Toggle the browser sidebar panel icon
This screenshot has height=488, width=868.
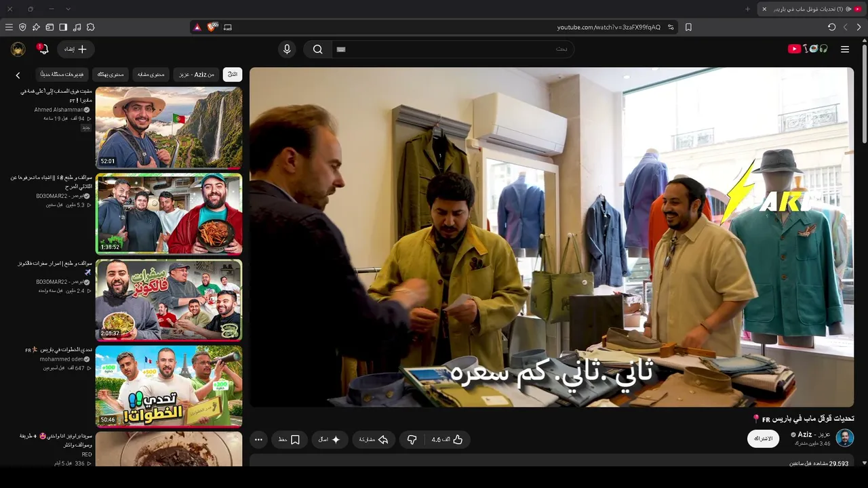63,27
